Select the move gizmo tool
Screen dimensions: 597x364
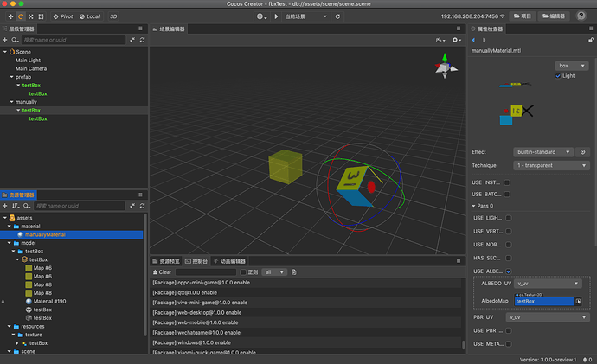coord(10,16)
